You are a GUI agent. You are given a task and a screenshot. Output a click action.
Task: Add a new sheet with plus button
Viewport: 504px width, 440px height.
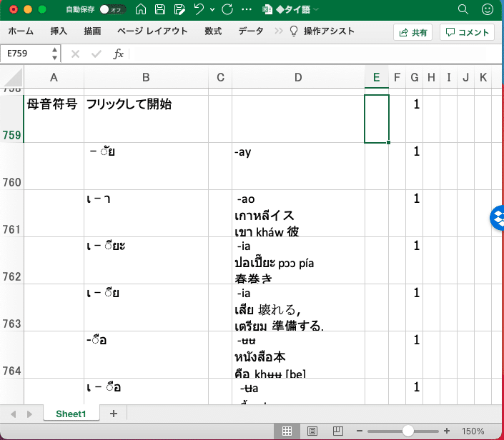[114, 414]
